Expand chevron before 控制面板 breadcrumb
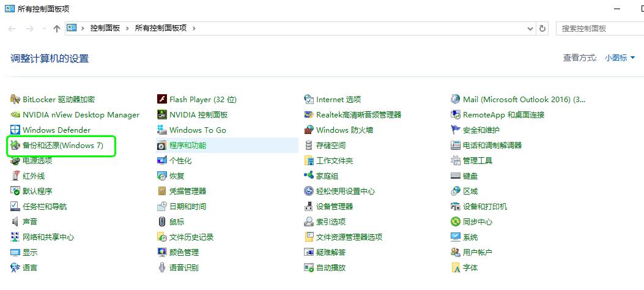Screen dimensions: 644x290 83,28
